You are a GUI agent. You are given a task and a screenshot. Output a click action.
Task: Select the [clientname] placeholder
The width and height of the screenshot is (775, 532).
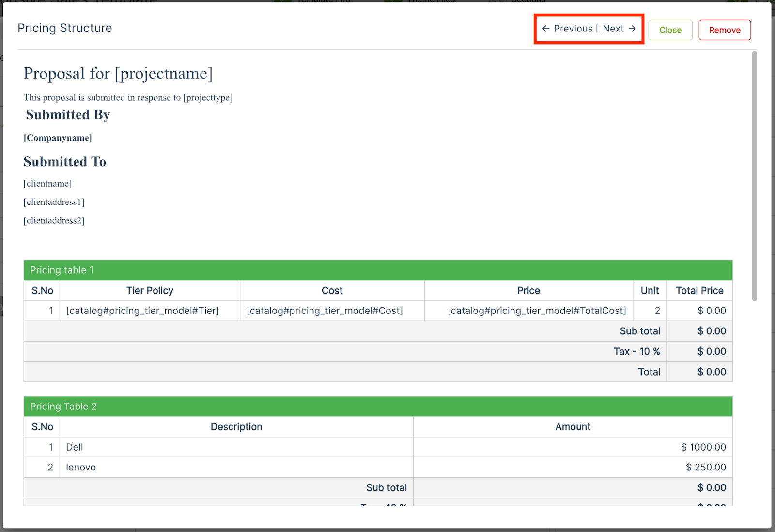[47, 184]
